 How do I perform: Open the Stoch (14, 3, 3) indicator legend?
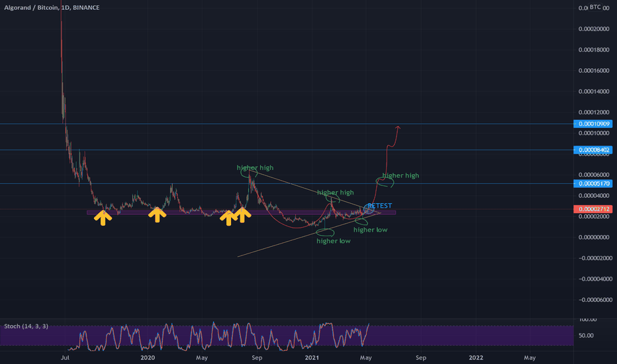[26, 326]
